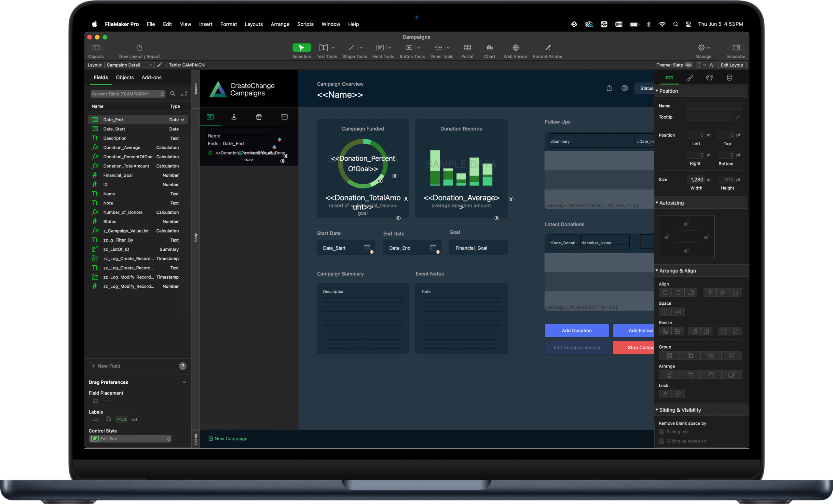
Task: Open the Layouts menu
Action: 253,24
